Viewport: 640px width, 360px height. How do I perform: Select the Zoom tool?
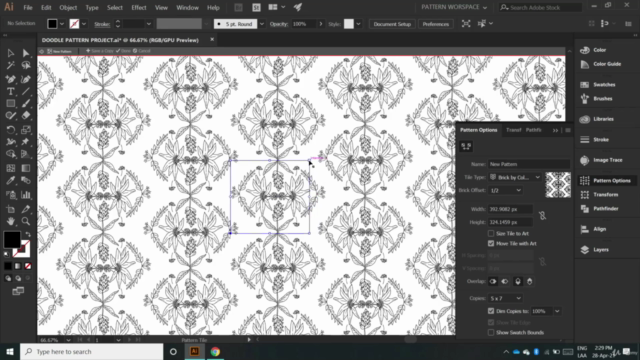26,221
